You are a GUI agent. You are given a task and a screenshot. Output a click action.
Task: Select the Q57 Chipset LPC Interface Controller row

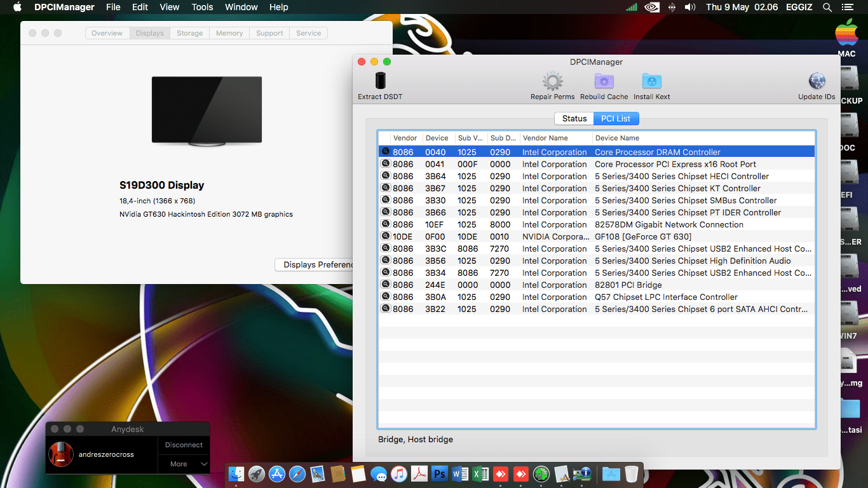[597, 297]
